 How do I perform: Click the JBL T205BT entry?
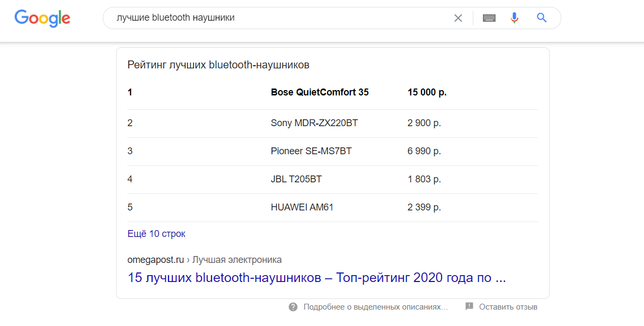pos(296,179)
